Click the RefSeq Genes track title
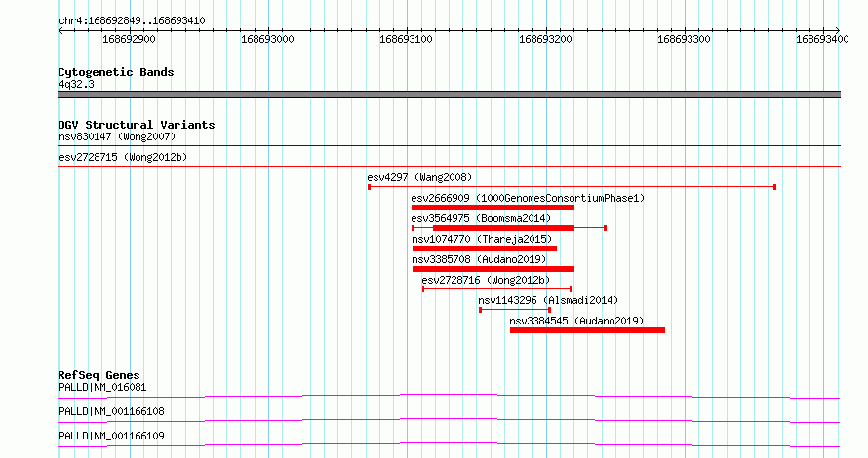The height and width of the screenshot is (458, 868). click(99, 375)
